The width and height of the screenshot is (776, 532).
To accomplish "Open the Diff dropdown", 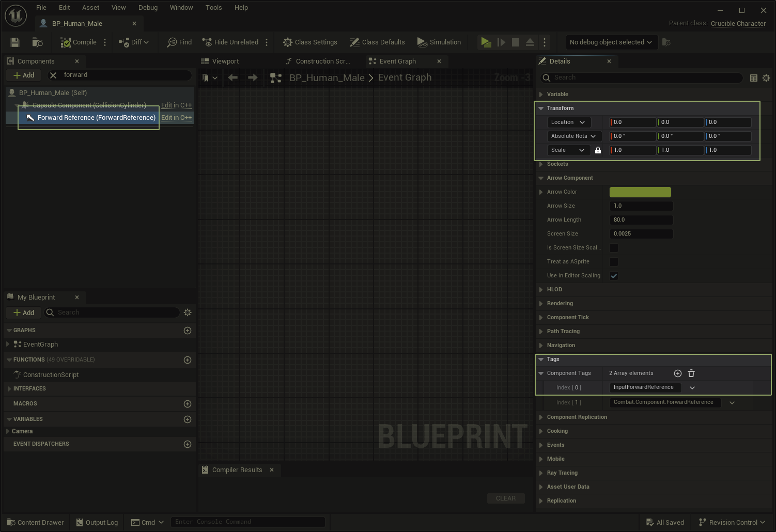I will pyautogui.click(x=134, y=42).
